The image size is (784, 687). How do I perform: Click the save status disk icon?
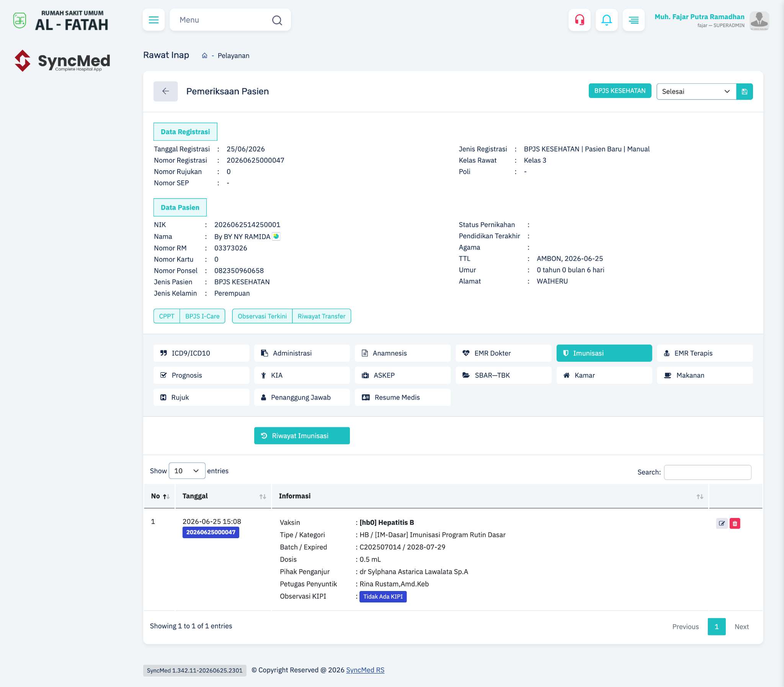[x=744, y=92]
